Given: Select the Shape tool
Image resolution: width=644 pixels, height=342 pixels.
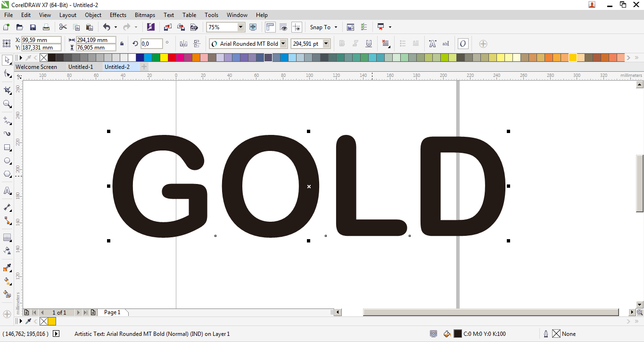Looking at the screenshot, I should [x=7, y=74].
